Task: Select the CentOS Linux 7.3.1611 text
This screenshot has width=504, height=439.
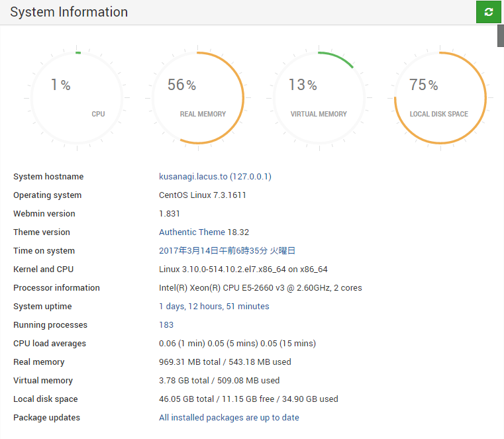Action: tap(203, 195)
